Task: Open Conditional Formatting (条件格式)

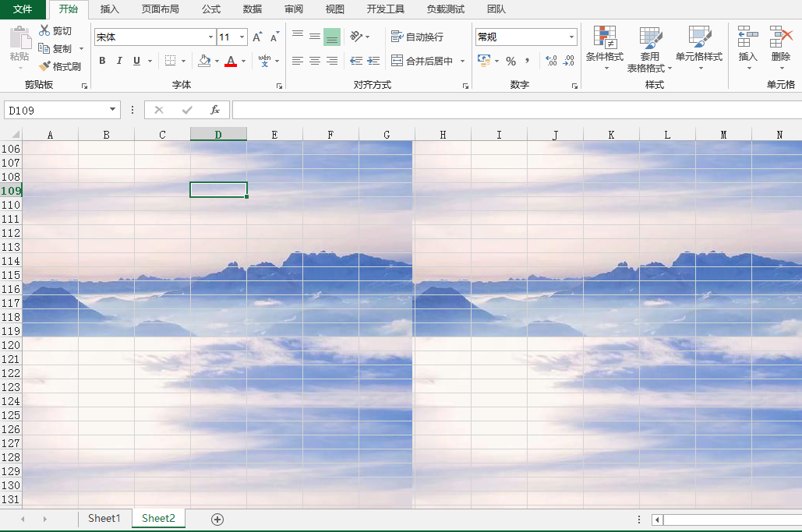Action: 606,47
